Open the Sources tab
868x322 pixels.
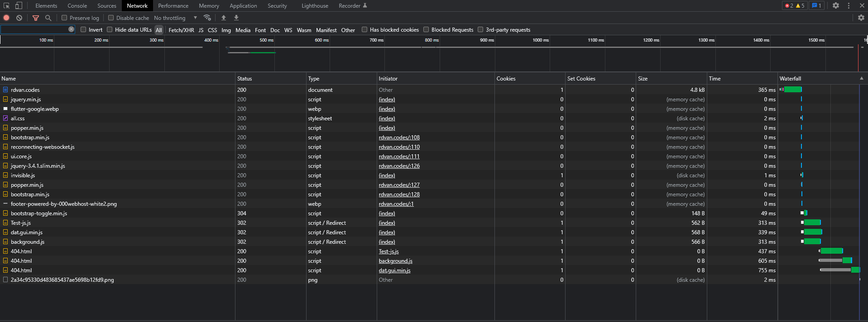click(x=107, y=6)
